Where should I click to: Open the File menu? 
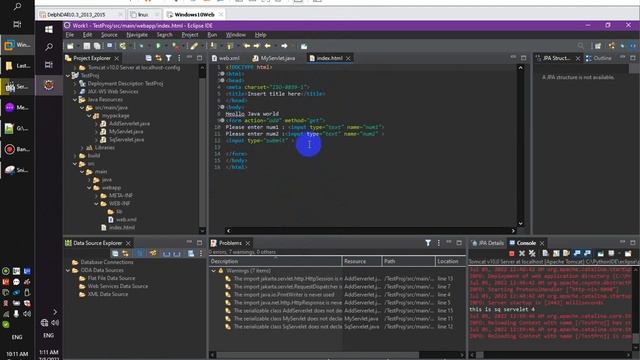coord(70,35)
